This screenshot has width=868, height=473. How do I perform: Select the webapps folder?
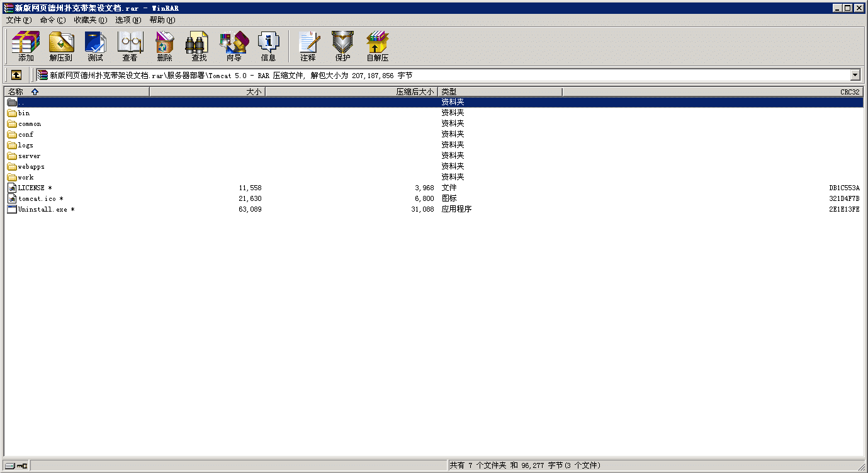pos(31,167)
